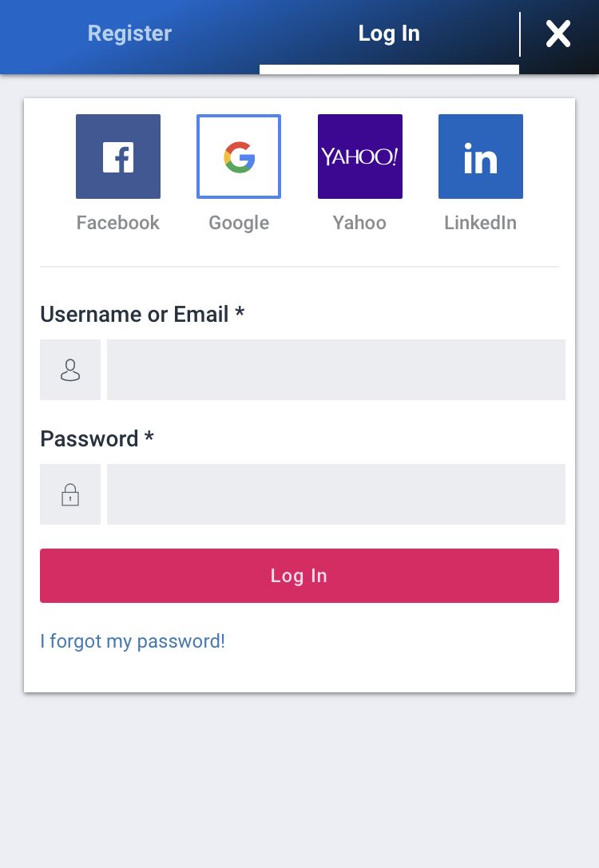599x868 pixels.
Task: Click the 'Username or Email *' field label
Action: pyautogui.click(x=142, y=315)
